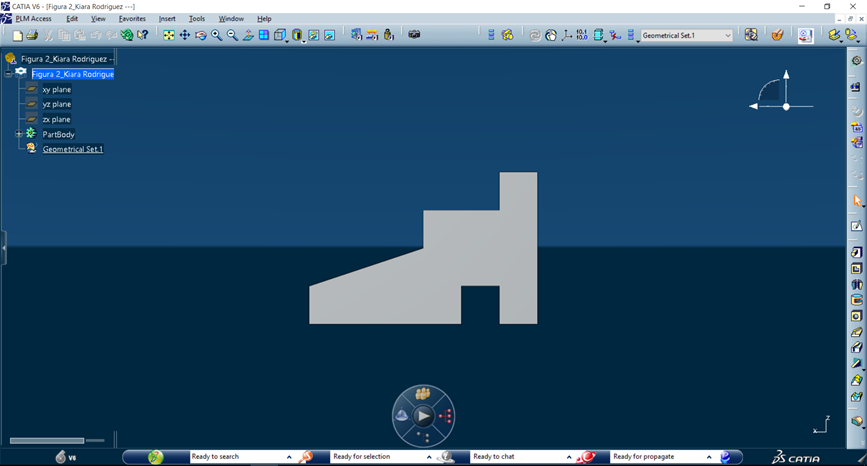867x466 pixels.
Task: Click the axis system icon
Action: (x=567, y=35)
